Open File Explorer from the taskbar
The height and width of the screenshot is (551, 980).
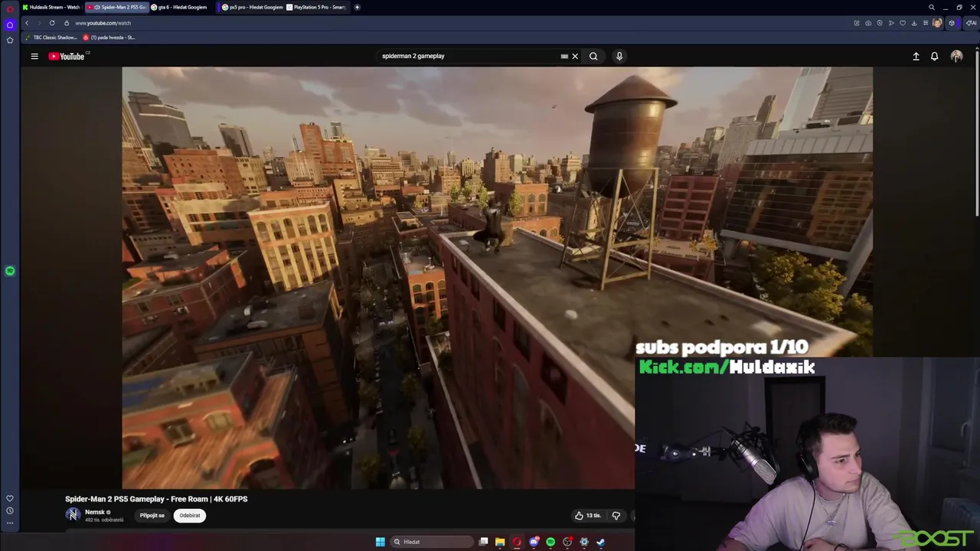pos(500,542)
